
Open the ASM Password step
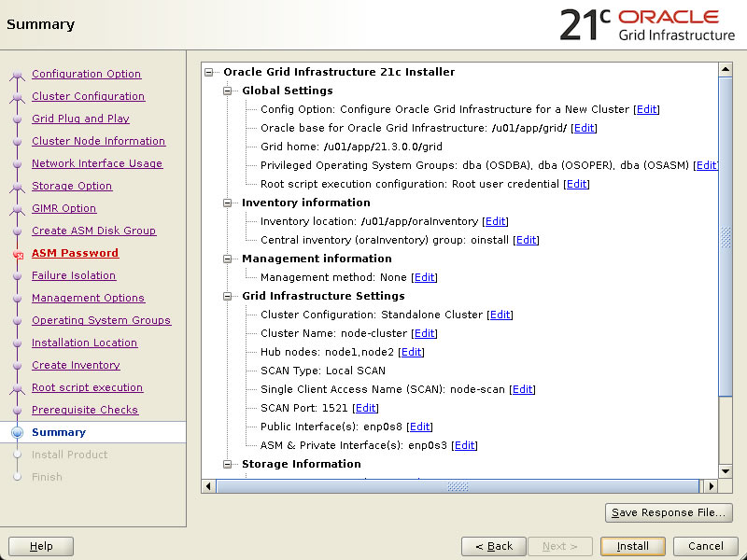pyautogui.click(x=76, y=253)
